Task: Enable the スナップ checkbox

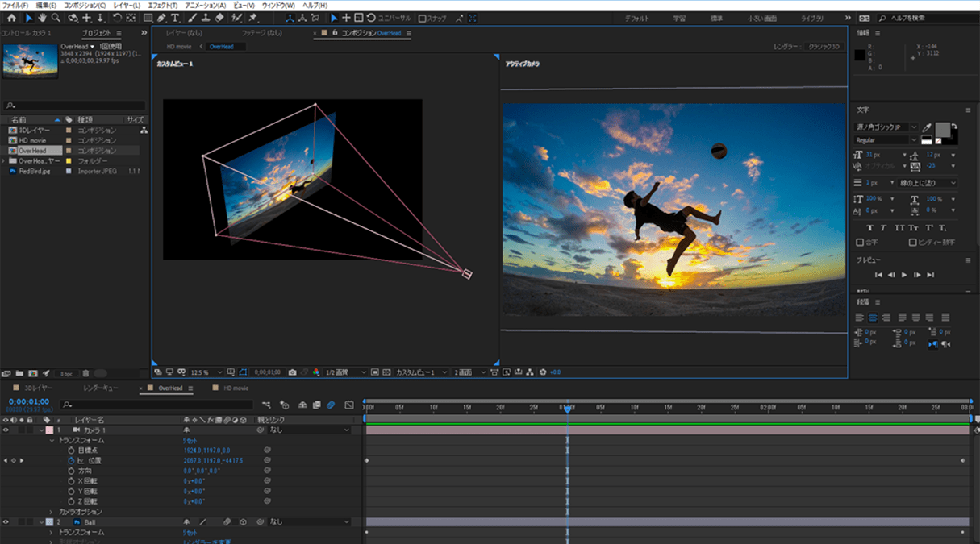Action: pyautogui.click(x=423, y=18)
